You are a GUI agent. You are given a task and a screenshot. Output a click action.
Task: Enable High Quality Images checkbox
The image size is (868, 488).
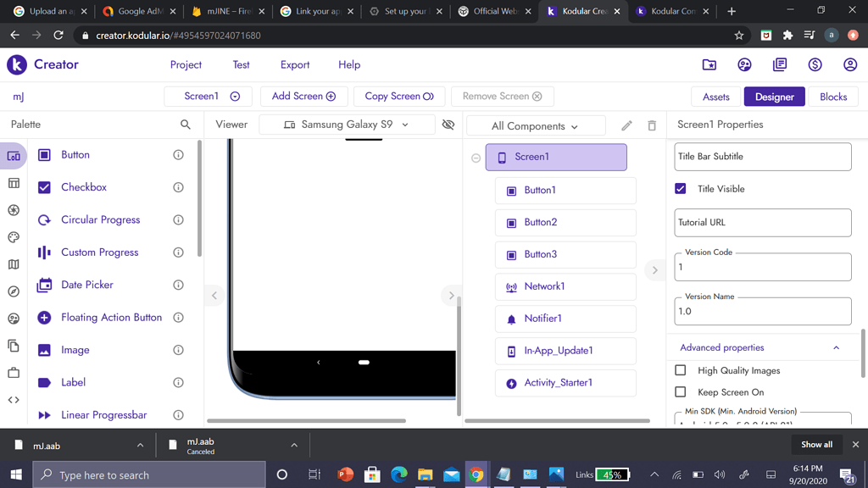click(x=681, y=370)
